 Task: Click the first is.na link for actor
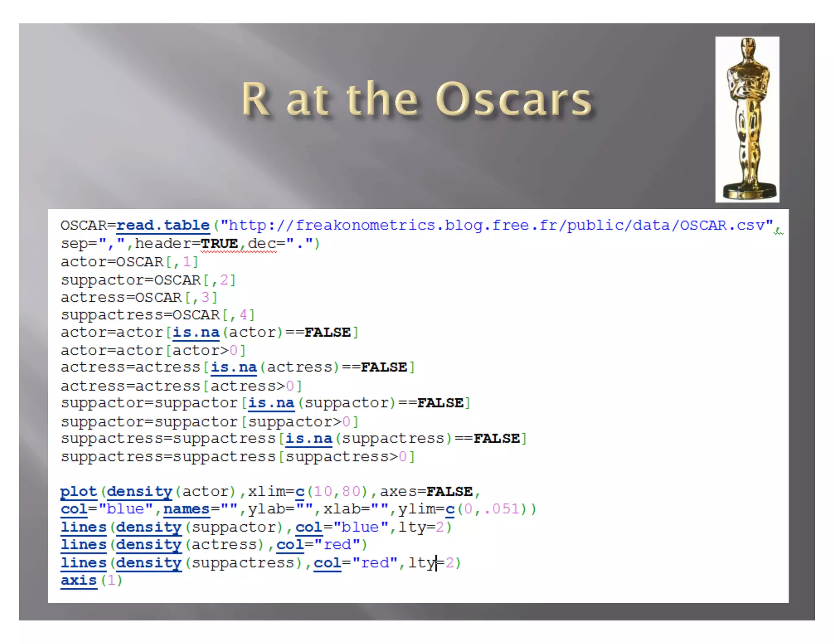(196, 333)
